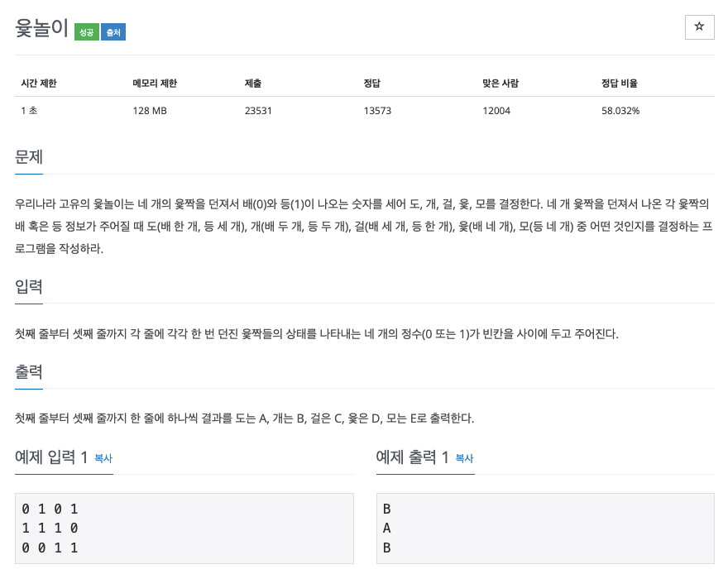Click the 1 초 time limit value
Screen dimensions: 728x574
click(x=29, y=111)
